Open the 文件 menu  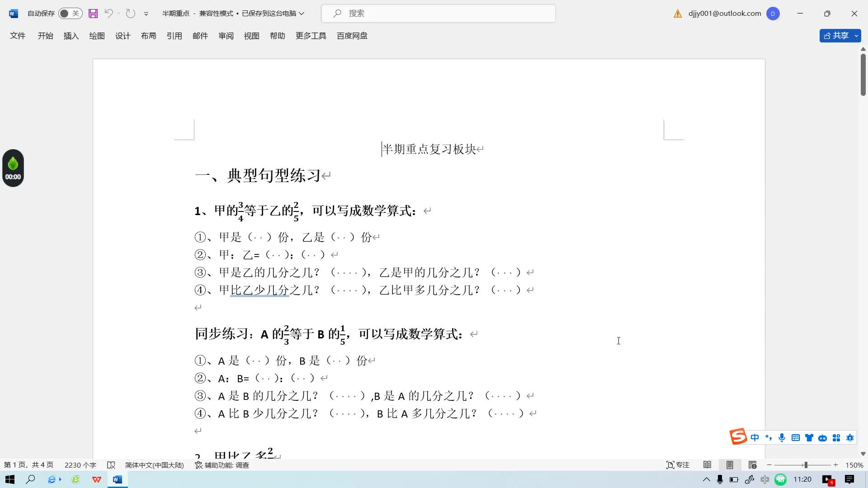tap(18, 36)
